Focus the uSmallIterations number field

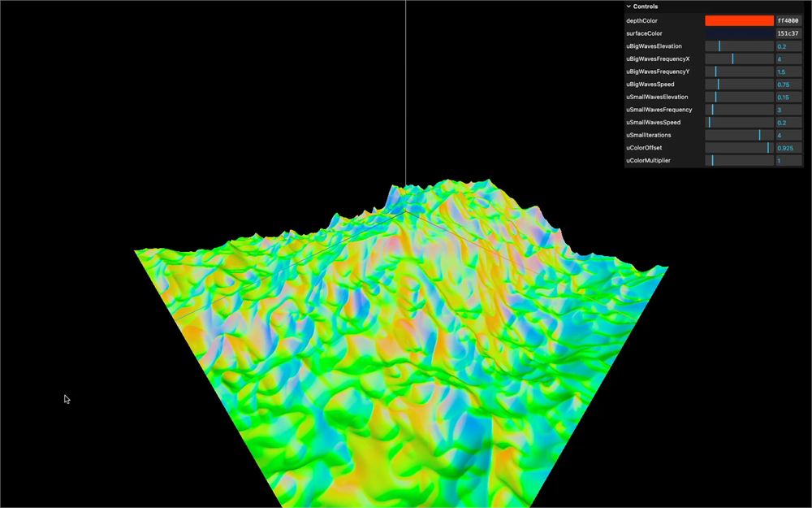(788, 135)
